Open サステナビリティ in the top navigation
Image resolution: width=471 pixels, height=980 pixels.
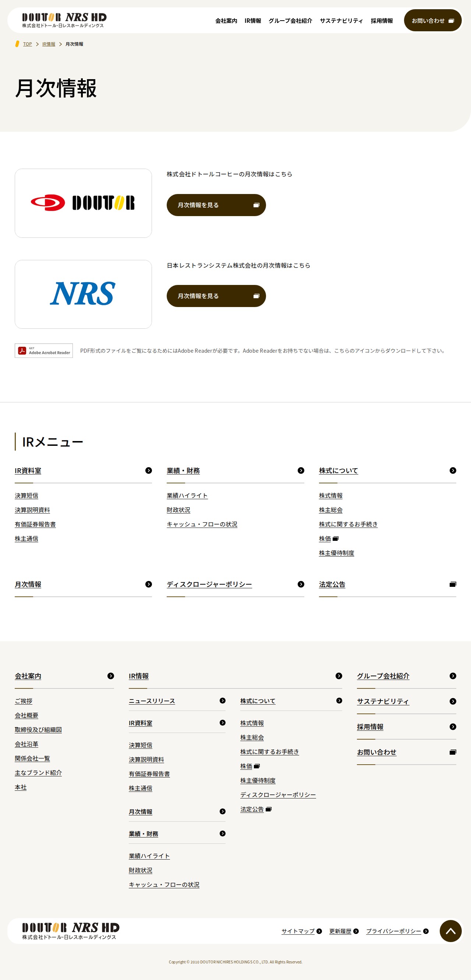tap(341, 21)
